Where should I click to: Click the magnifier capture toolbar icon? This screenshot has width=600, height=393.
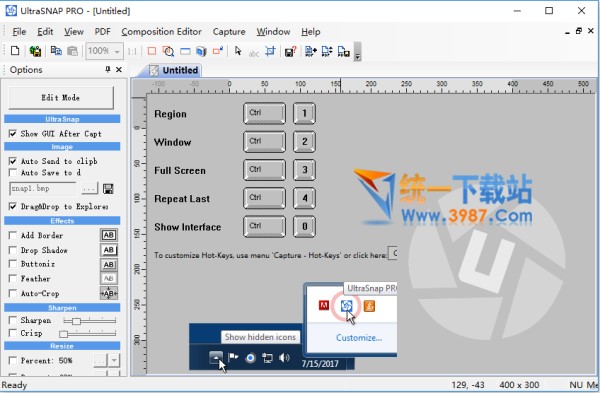pyautogui.click(x=168, y=51)
